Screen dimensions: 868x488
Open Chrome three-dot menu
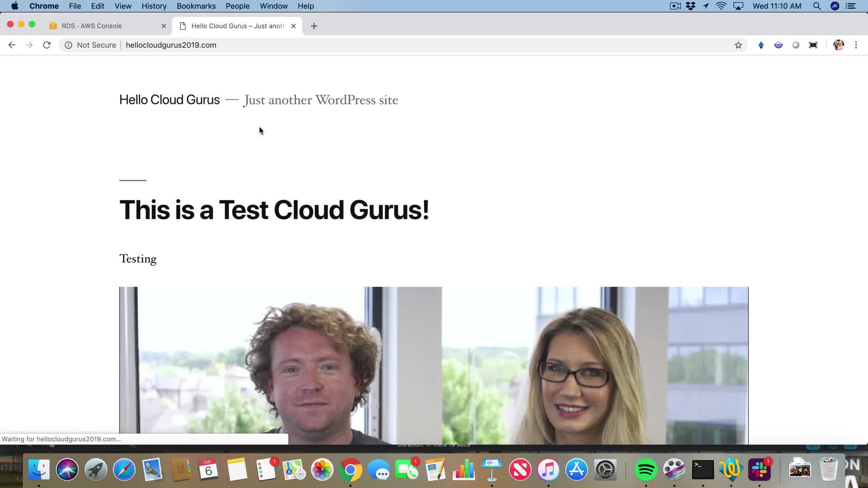tap(856, 45)
